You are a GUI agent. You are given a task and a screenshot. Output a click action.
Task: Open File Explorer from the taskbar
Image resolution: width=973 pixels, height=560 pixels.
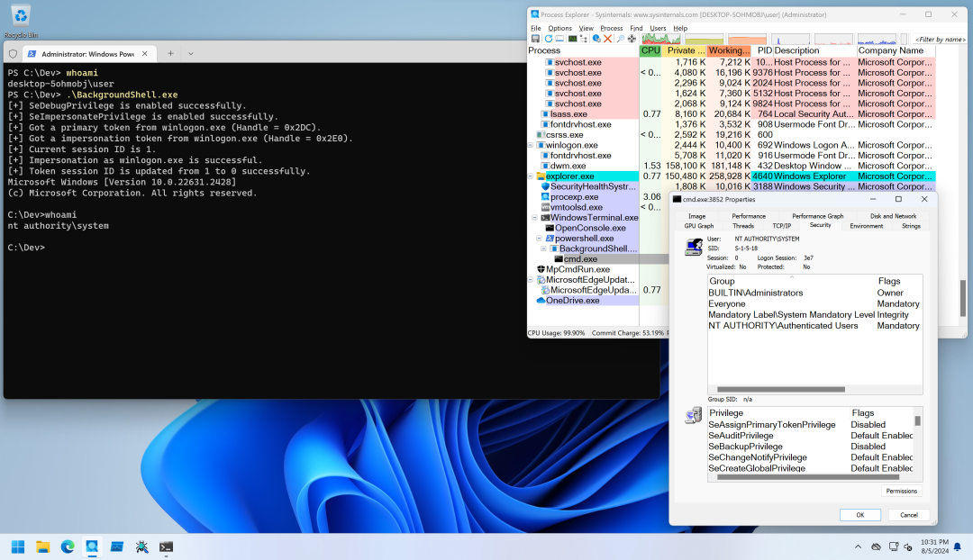tap(43, 546)
